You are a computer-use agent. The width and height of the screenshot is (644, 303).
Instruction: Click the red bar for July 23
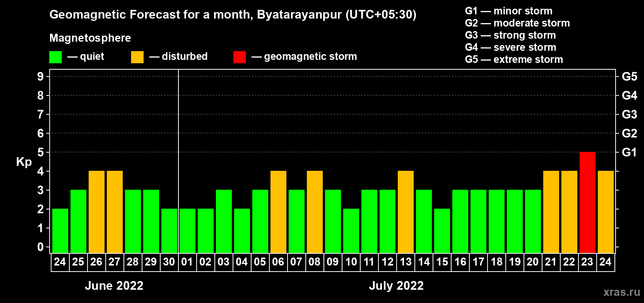tap(587, 202)
